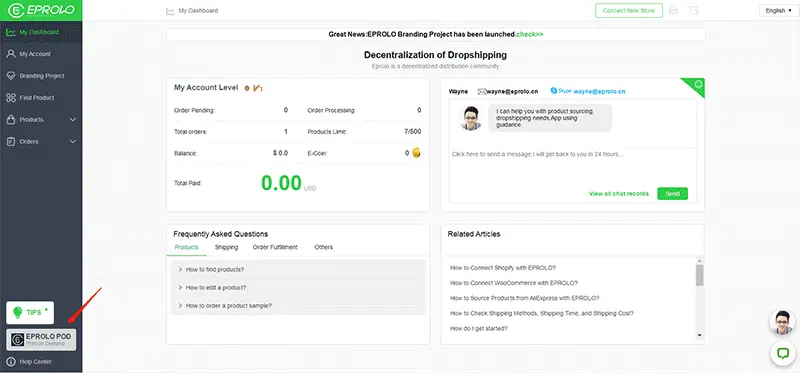Click the Connect New Store button
Viewport: 800px width, 373px height.
(629, 11)
